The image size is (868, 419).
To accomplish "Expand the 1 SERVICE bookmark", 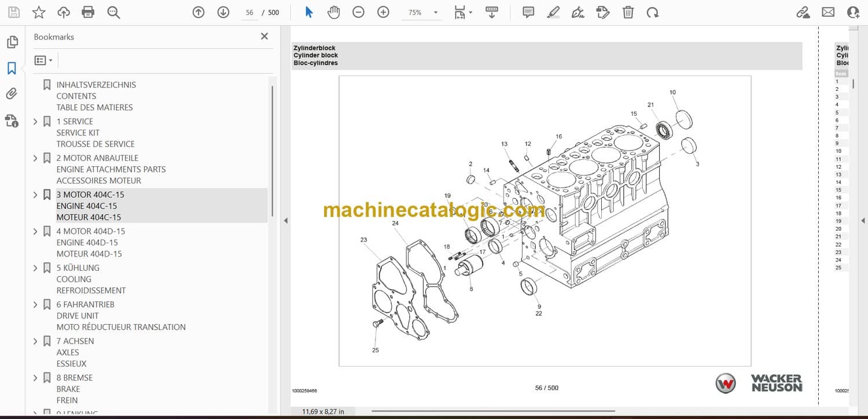I will pyautogui.click(x=35, y=122).
